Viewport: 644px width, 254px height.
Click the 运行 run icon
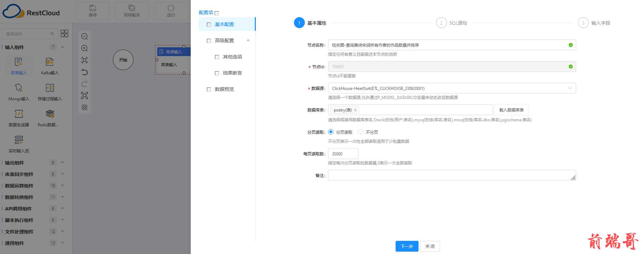click(171, 8)
